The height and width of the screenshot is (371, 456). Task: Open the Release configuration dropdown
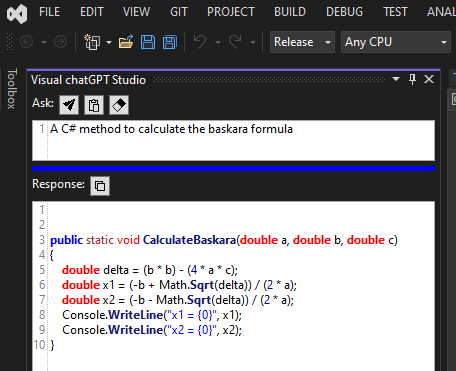tap(302, 42)
